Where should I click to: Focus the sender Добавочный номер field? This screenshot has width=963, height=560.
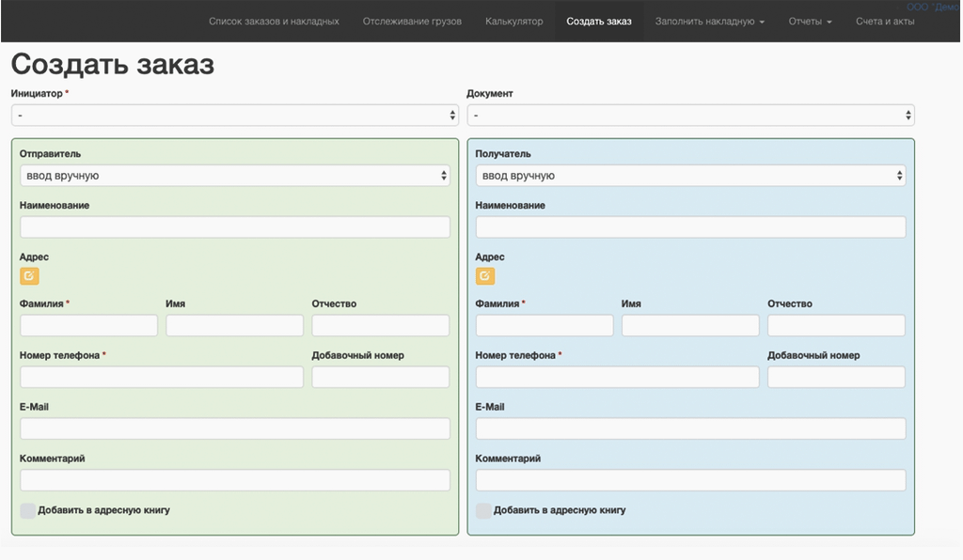[380, 377]
